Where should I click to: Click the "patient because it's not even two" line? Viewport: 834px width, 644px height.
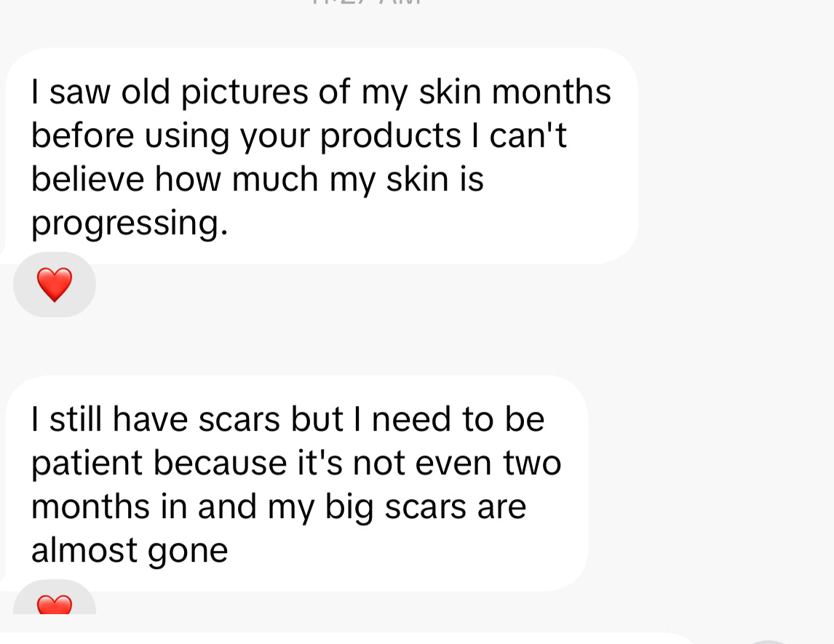[296, 463]
